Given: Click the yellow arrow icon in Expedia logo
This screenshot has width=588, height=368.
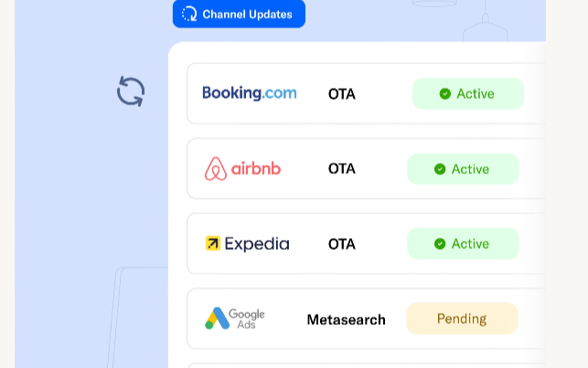Looking at the screenshot, I should coord(213,244).
